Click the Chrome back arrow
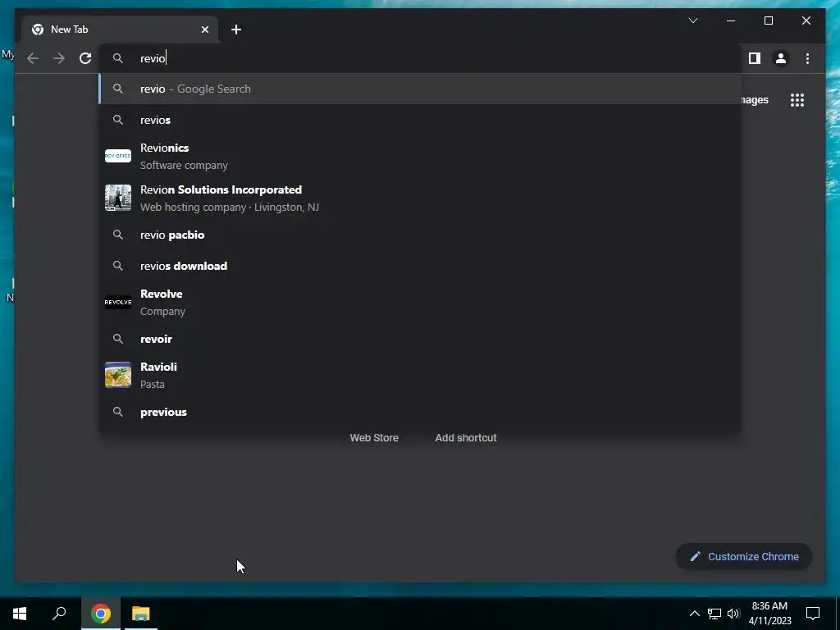This screenshot has width=840, height=630. [x=33, y=58]
